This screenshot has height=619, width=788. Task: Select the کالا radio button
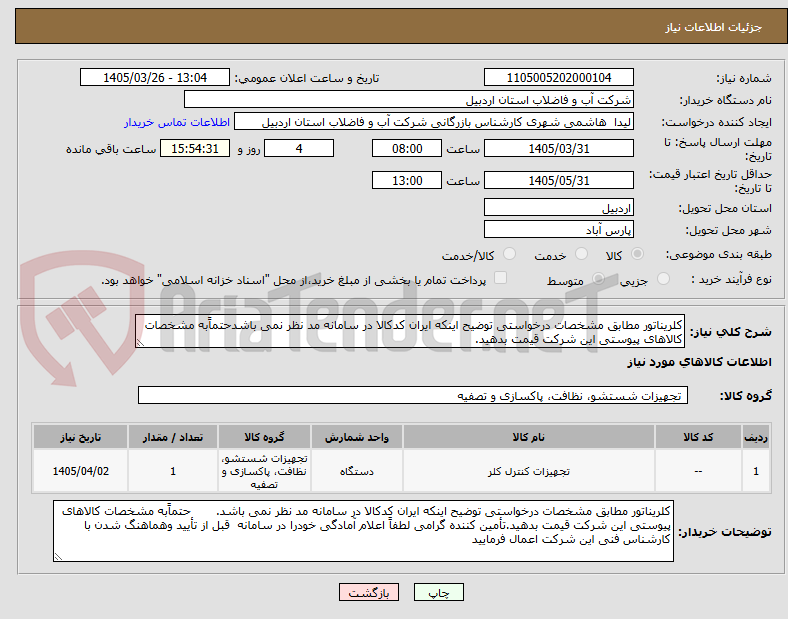click(x=637, y=254)
